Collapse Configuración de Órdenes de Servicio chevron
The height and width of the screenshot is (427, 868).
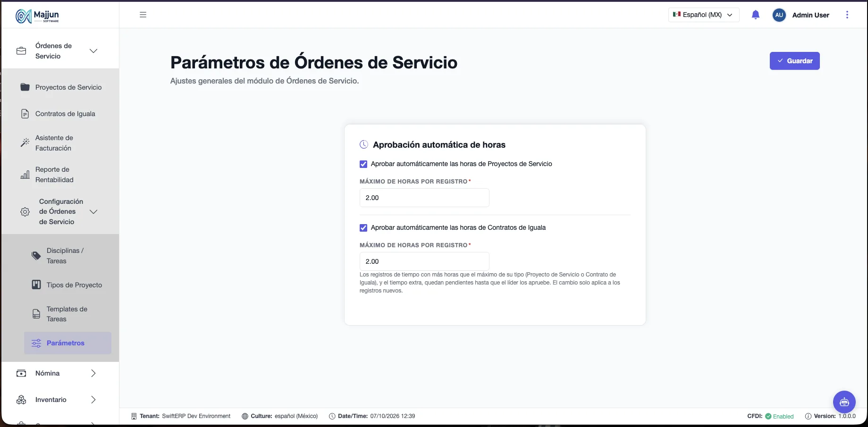coord(93,212)
